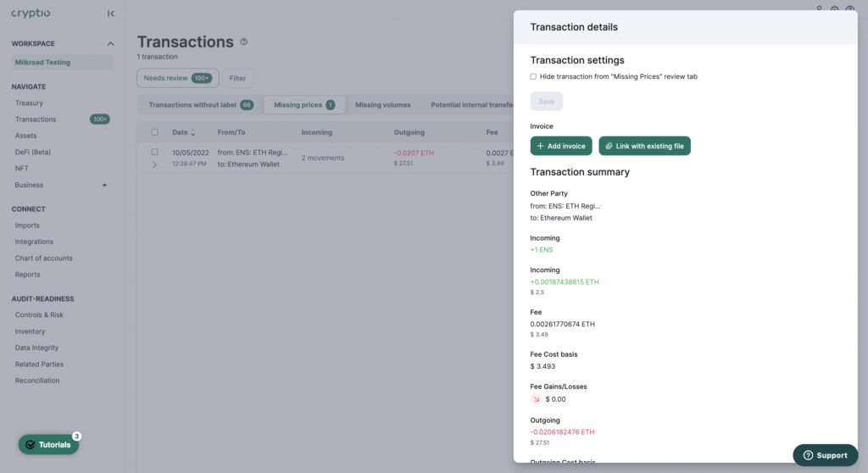
Task: Check Hide transaction from Missing Prices box
Action: 533,76
